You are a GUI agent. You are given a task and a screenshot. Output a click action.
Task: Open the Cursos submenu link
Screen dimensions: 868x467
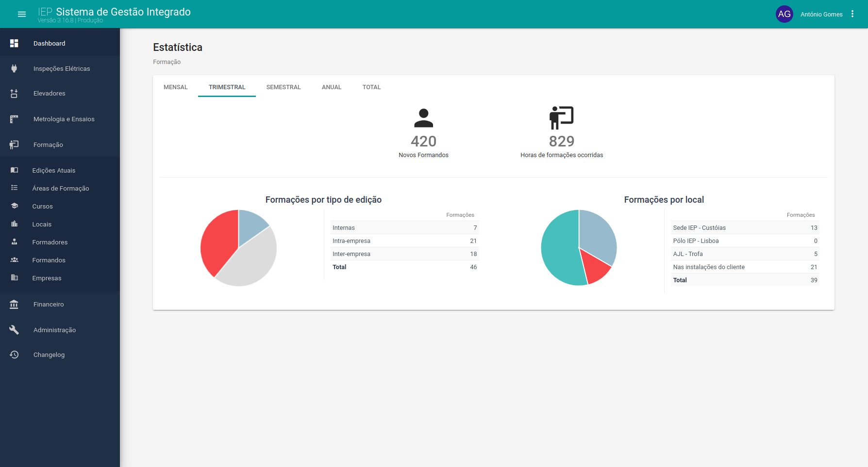(x=60, y=206)
